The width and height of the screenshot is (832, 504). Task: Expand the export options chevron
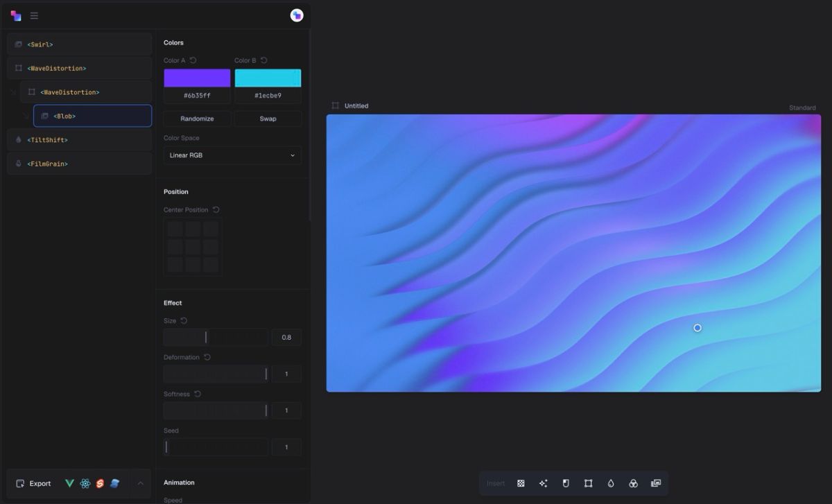pos(140,483)
